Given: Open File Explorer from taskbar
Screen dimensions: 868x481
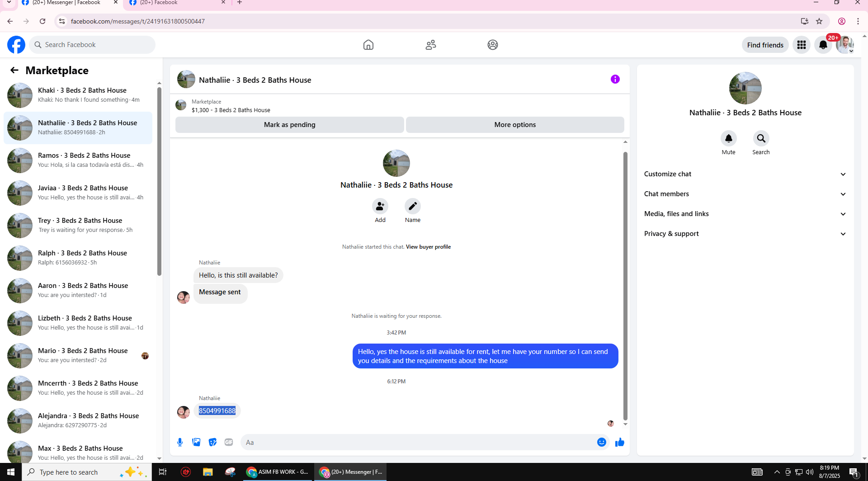Looking at the screenshot, I should (x=208, y=472).
